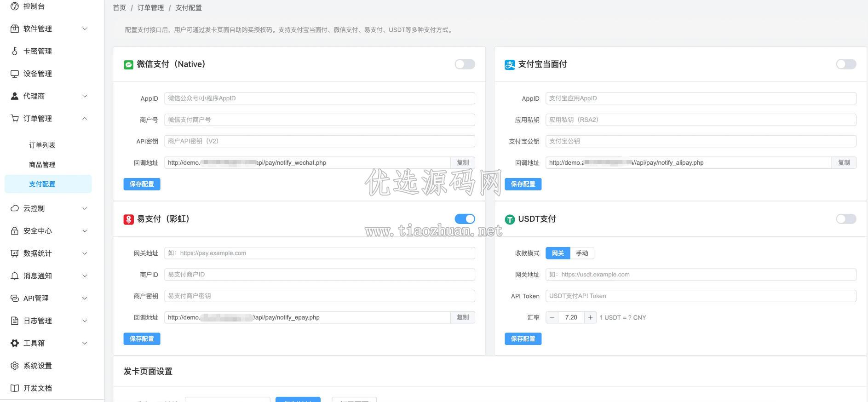This screenshot has width=868, height=402.
Task: Enable the 微信支付 (Native) switch
Action: [465, 64]
